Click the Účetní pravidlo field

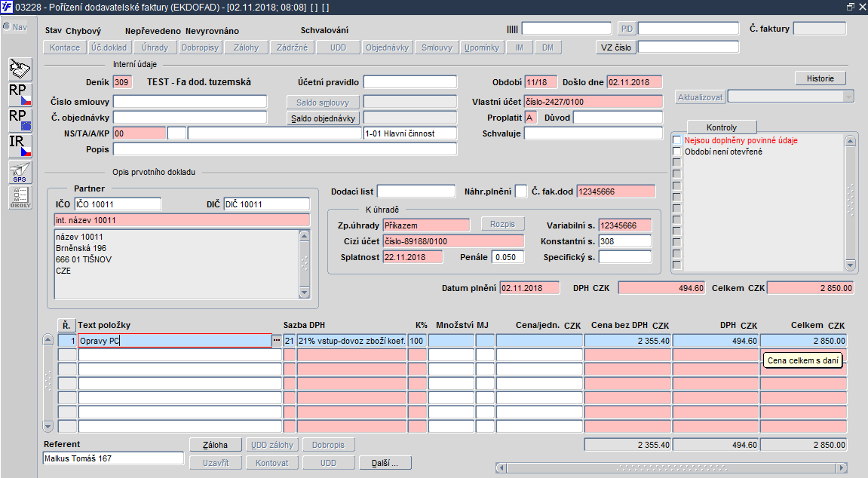[x=410, y=82]
